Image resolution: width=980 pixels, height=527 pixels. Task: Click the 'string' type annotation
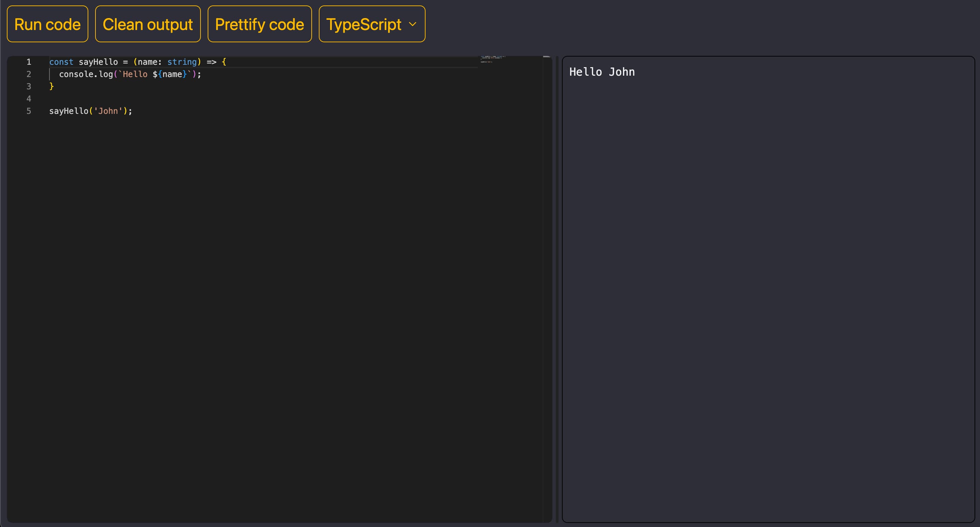pos(182,62)
